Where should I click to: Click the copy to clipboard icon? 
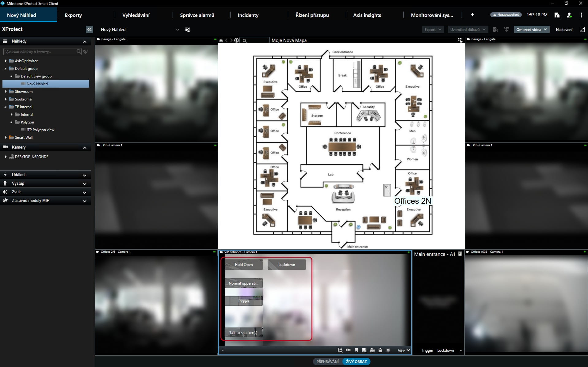coord(380,350)
